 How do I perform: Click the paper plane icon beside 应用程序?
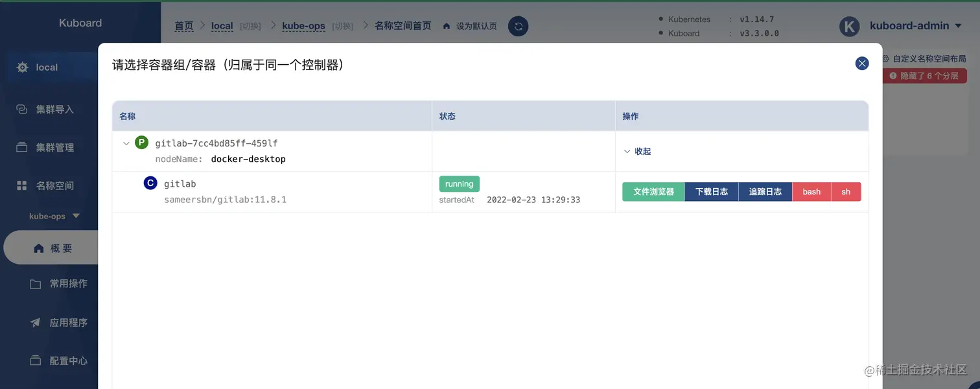click(36, 322)
